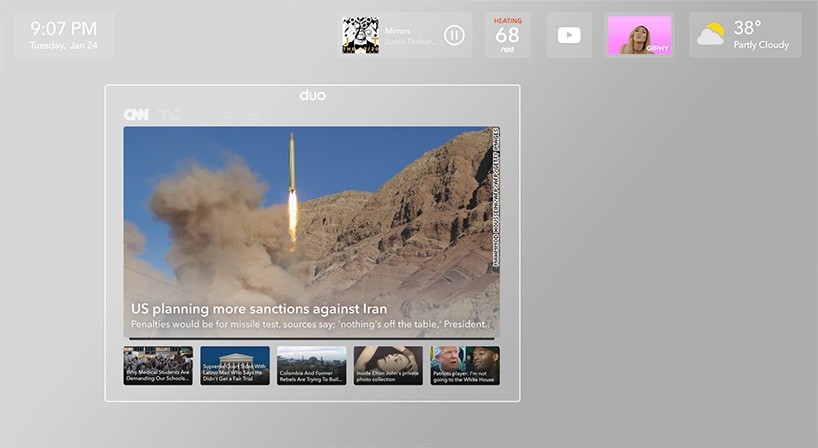Select the CNN news source
The width and height of the screenshot is (818, 448).
tap(136, 114)
